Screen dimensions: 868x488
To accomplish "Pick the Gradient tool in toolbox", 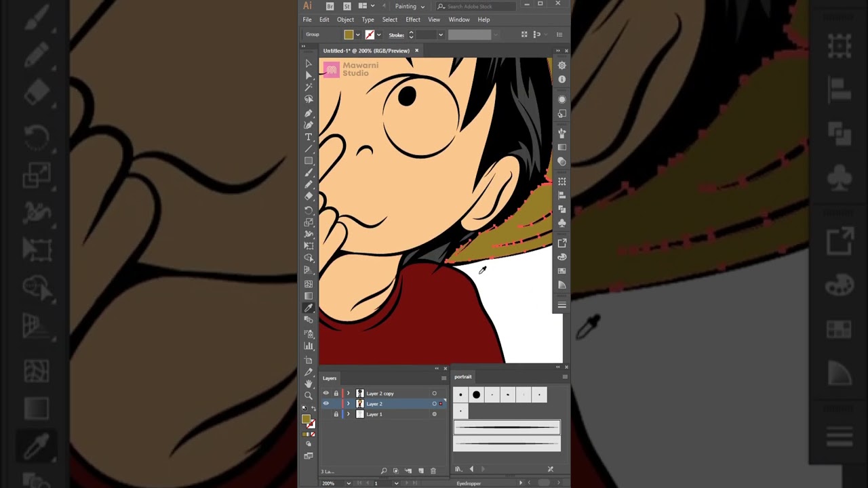I will (x=309, y=296).
